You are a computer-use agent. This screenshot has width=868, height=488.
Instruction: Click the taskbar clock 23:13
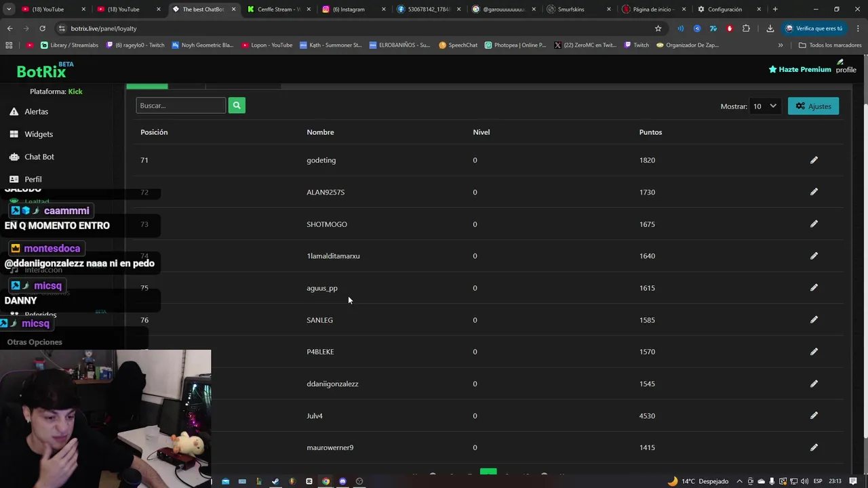click(x=835, y=481)
